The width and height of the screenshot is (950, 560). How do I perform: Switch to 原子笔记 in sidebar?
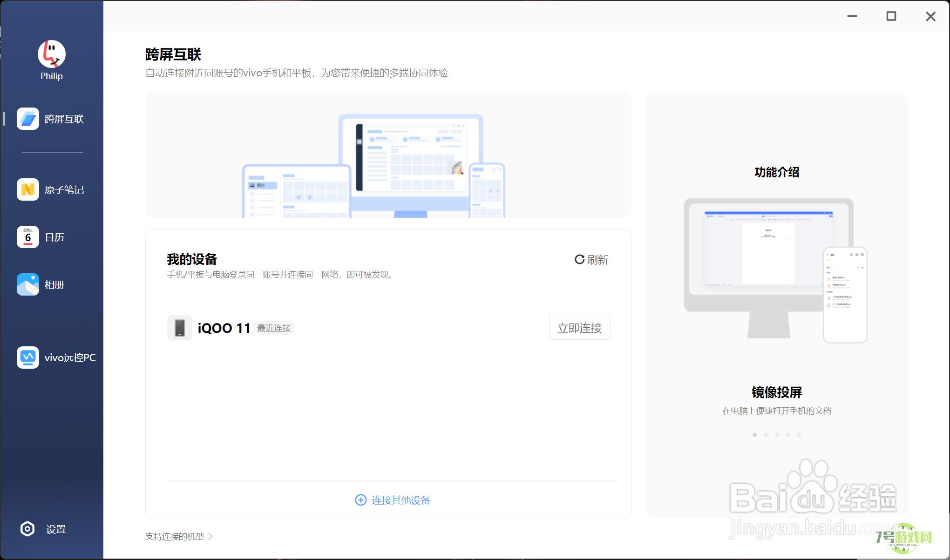(64, 190)
